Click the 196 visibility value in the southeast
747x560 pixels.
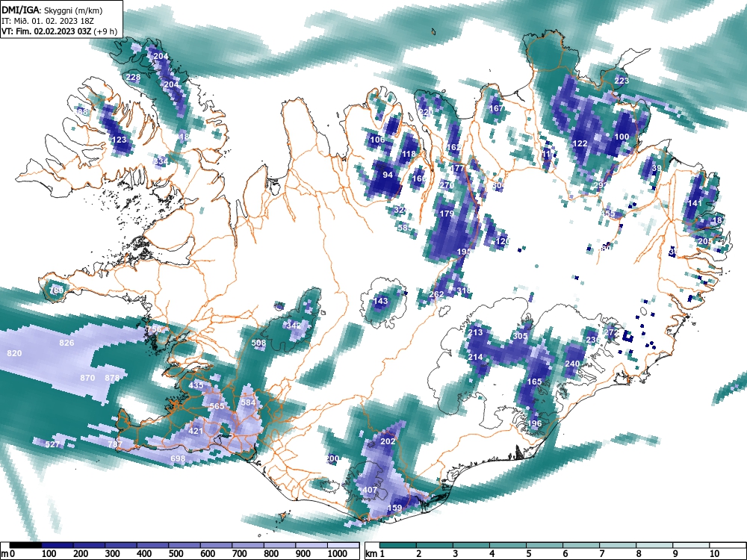click(535, 423)
